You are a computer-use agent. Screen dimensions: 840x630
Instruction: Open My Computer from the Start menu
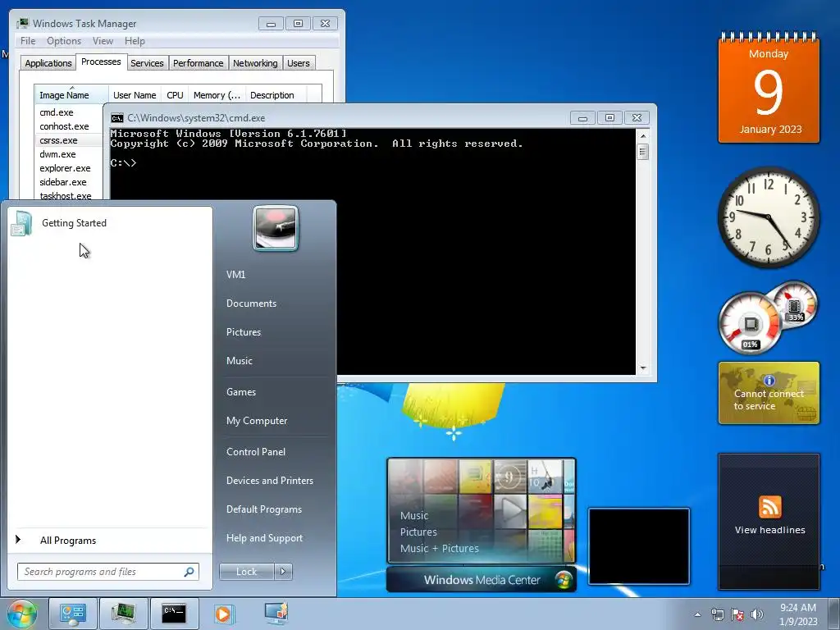257,421
